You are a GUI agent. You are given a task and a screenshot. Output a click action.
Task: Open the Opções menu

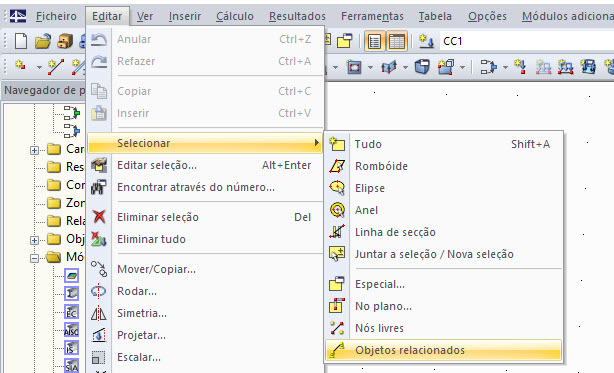[487, 16]
